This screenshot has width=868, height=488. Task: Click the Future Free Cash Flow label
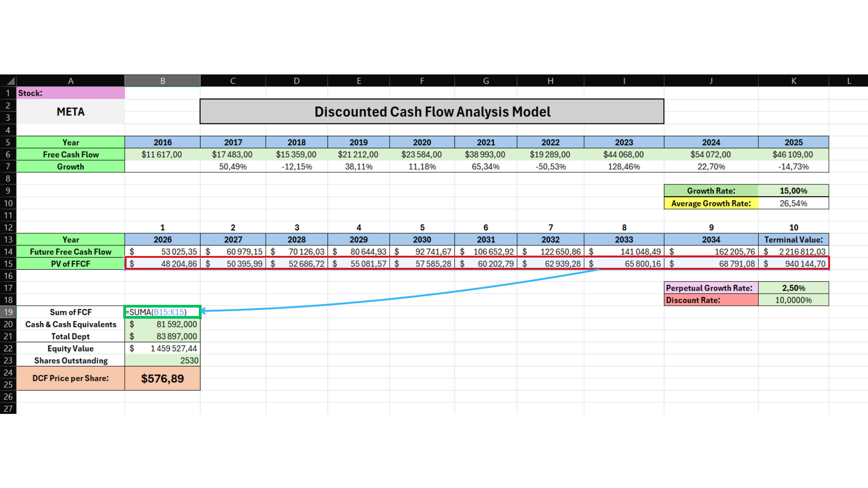coord(71,252)
